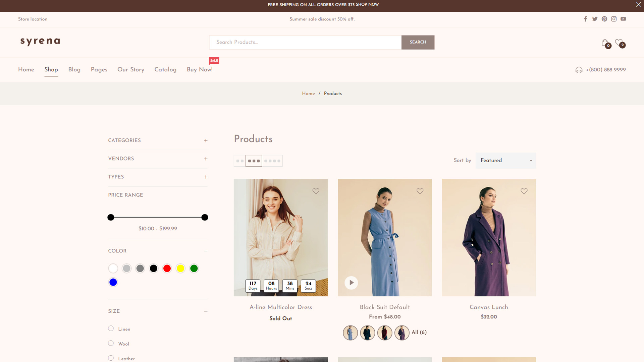Open the A-line Multicolor Dress title
The image size is (644, 362).
point(281,307)
